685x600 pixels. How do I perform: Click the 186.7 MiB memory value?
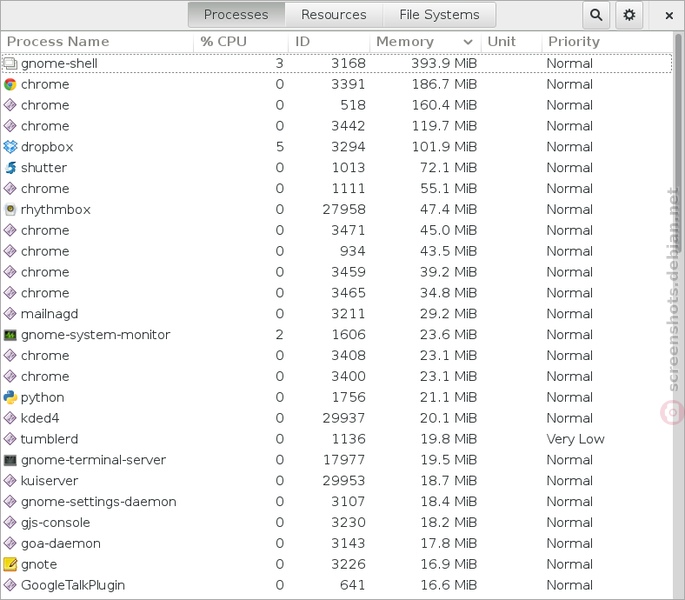pos(444,84)
